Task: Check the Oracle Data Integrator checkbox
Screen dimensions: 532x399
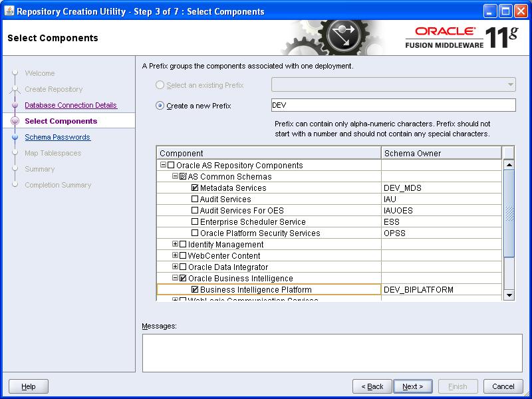Action: [183, 267]
